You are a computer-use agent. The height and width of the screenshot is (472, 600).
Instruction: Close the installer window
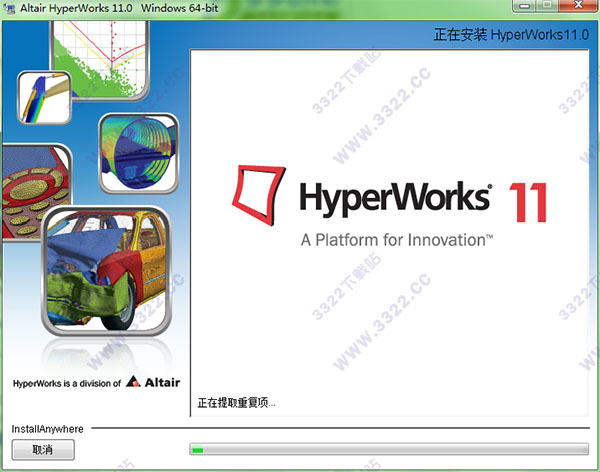click(x=578, y=6)
